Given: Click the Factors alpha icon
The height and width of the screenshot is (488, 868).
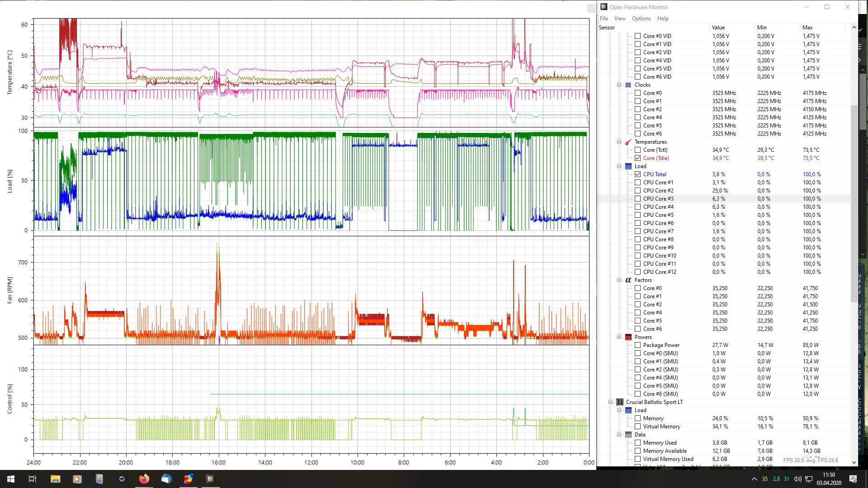Looking at the screenshot, I should 628,280.
